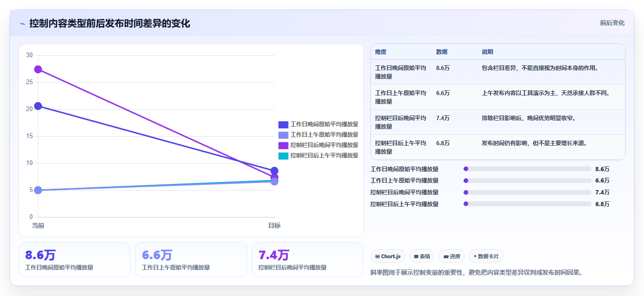This screenshot has width=644, height=296.
Task: Click progress bar for 控制栏目后晚间平均播放量
Action: (527, 192)
